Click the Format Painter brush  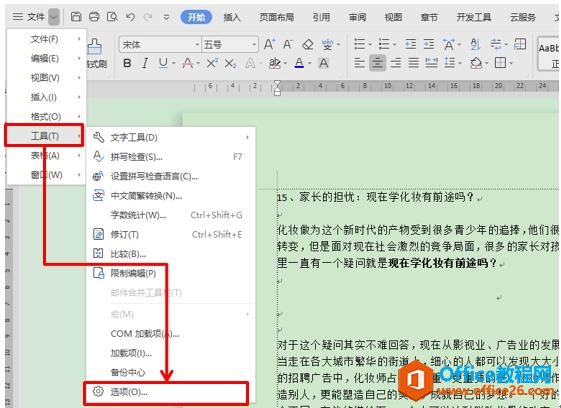click(94, 46)
